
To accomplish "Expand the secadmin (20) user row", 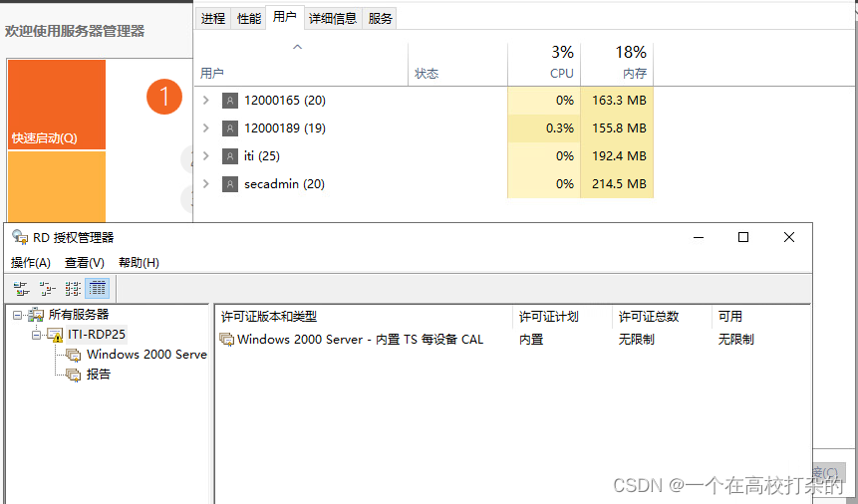I will pos(205,184).
